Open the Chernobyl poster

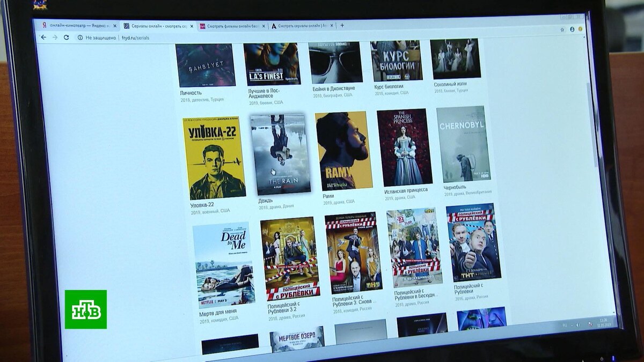pos(463,144)
